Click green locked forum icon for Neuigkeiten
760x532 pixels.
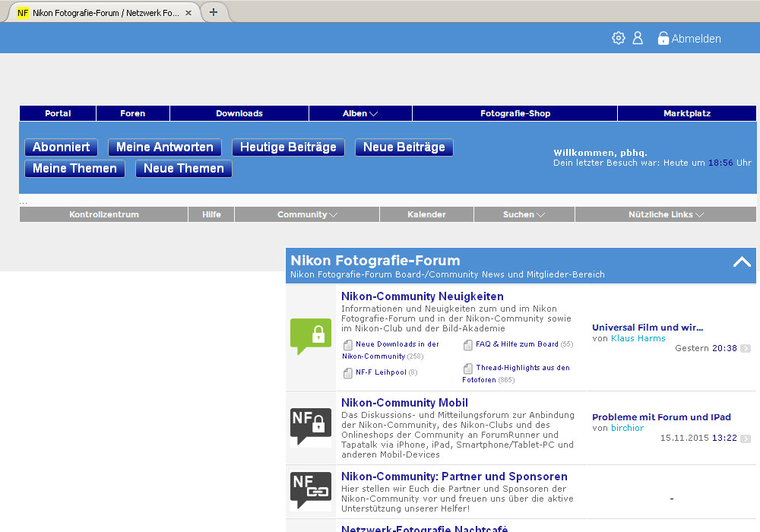click(311, 336)
